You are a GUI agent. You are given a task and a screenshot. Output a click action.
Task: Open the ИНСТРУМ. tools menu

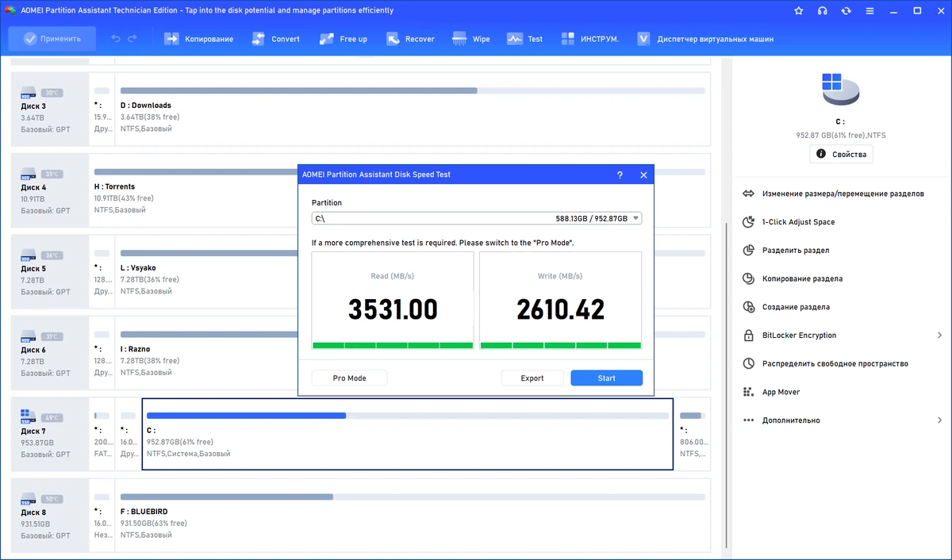[589, 39]
